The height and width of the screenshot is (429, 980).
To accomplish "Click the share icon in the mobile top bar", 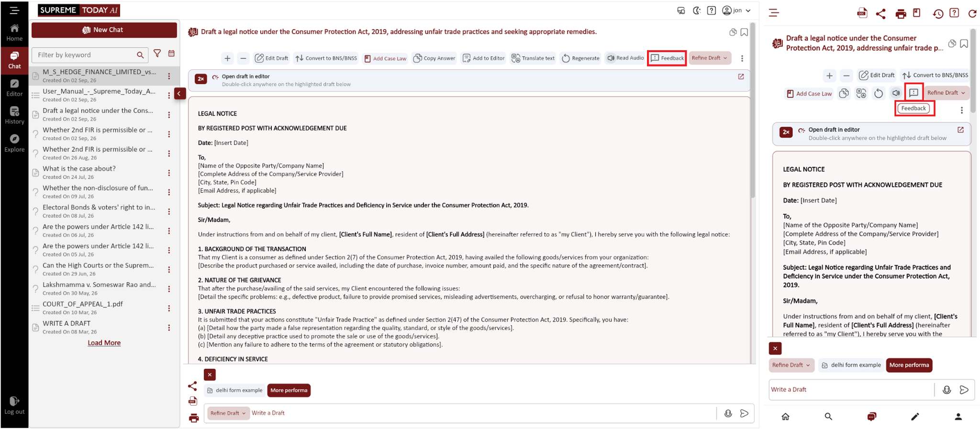I will [880, 13].
